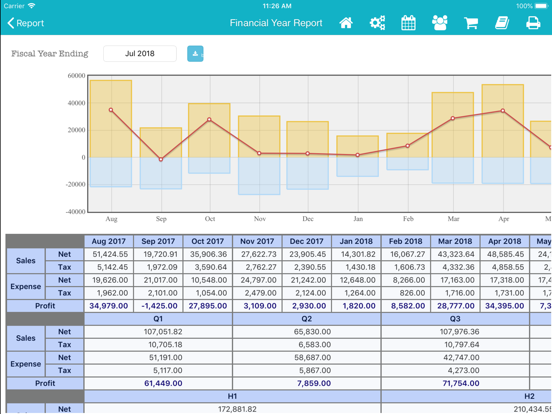The width and height of the screenshot is (552, 414).
Task: Select the Q2 quarter header
Action: (x=307, y=319)
